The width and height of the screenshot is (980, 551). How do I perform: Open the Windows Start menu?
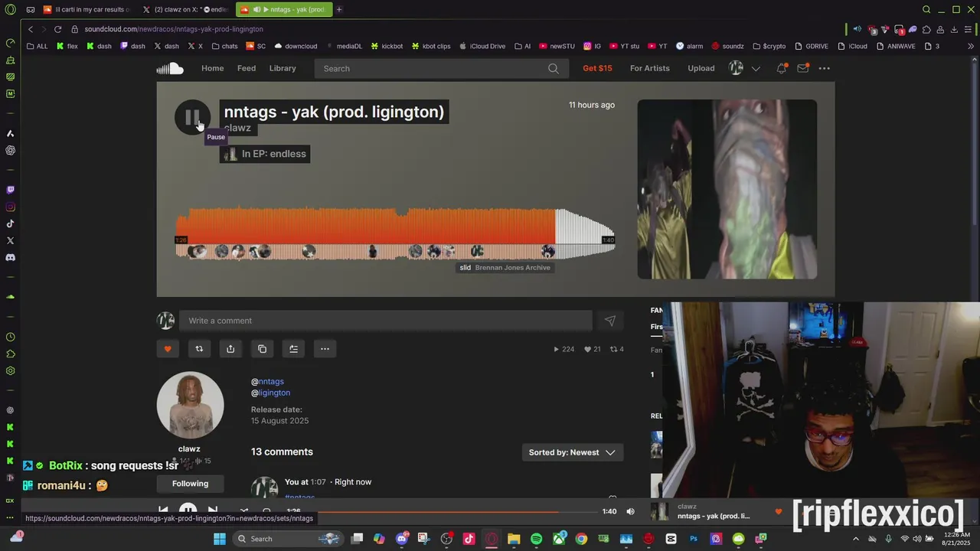(220, 539)
